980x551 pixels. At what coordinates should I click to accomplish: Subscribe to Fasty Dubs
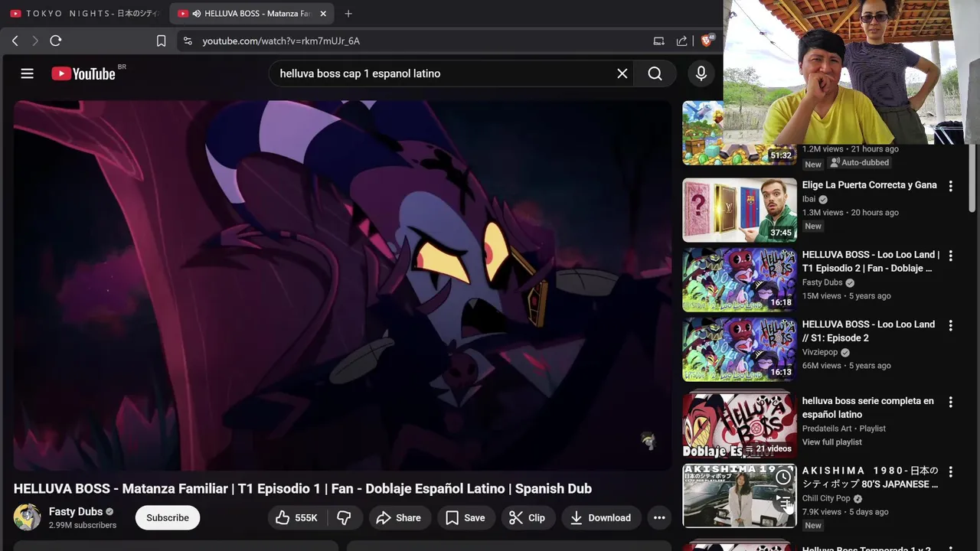tap(168, 518)
